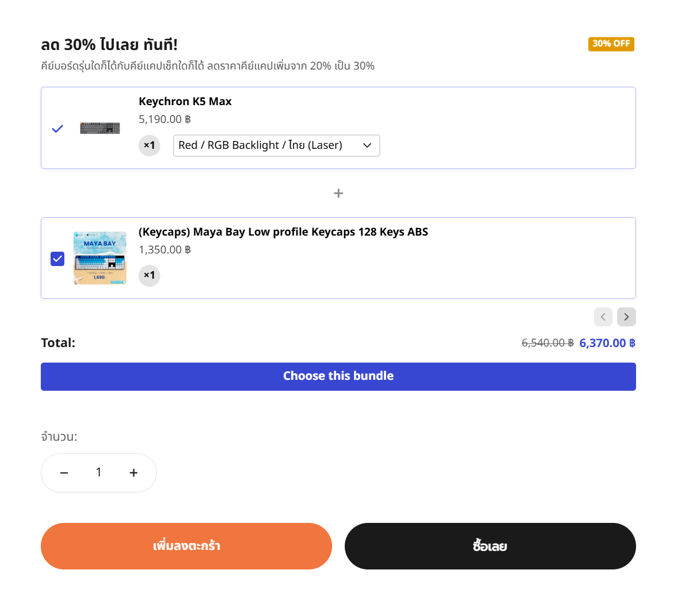Click the Maya Bay keycaps product image
This screenshot has width=678, height=616.
pyautogui.click(x=100, y=258)
